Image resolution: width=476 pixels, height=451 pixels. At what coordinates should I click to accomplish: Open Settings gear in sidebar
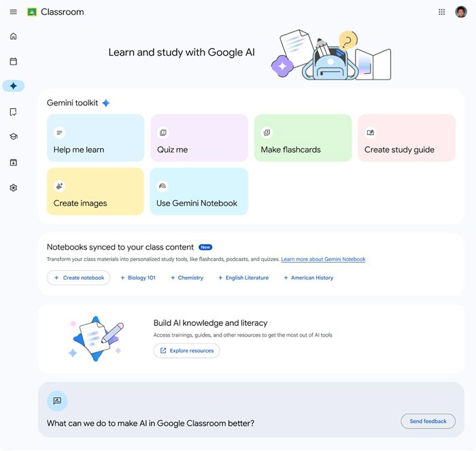click(x=14, y=188)
